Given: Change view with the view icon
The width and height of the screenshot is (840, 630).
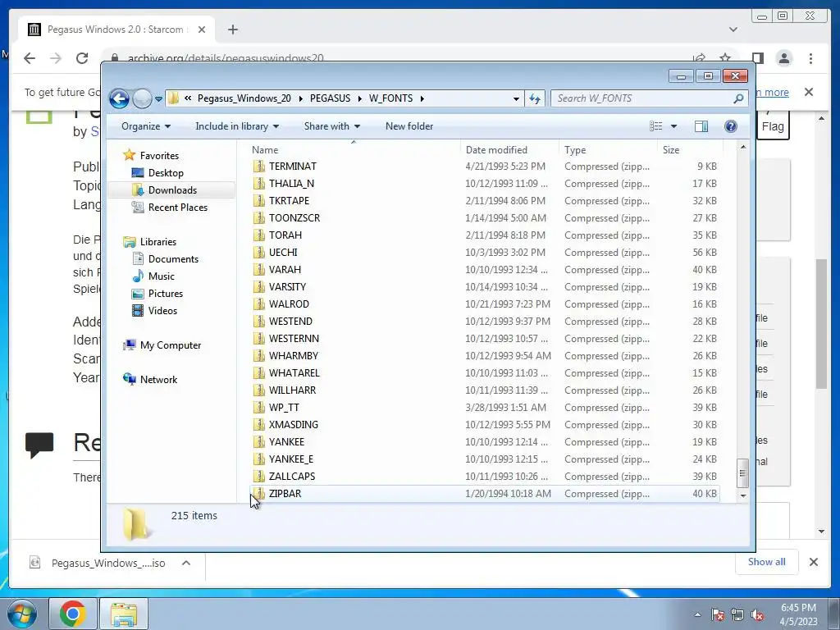Looking at the screenshot, I should coord(655,126).
